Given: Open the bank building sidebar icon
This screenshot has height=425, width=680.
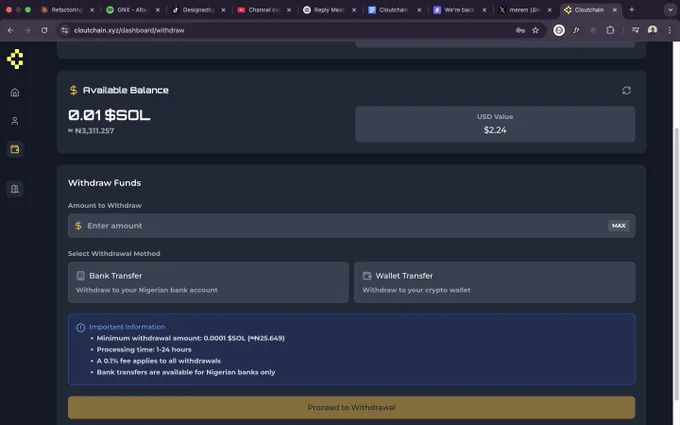Looking at the screenshot, I should pyautogui.click(x=15, y=189).
